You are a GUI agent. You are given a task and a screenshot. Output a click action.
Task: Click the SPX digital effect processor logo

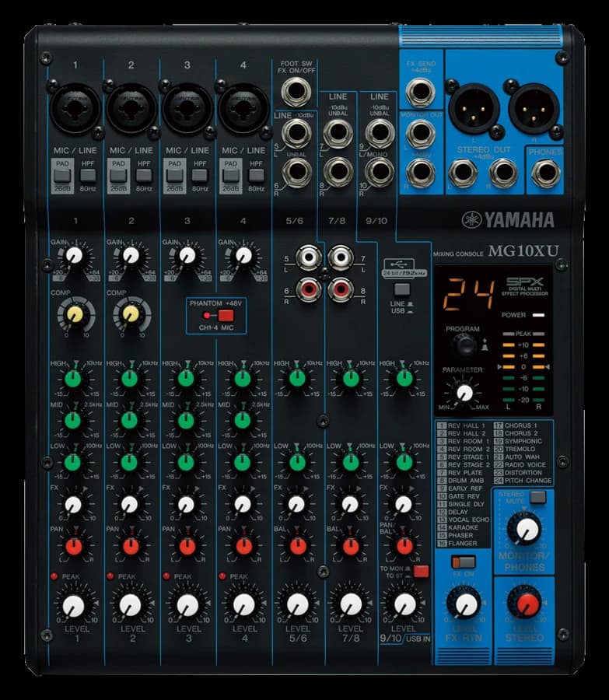point(525,282)
